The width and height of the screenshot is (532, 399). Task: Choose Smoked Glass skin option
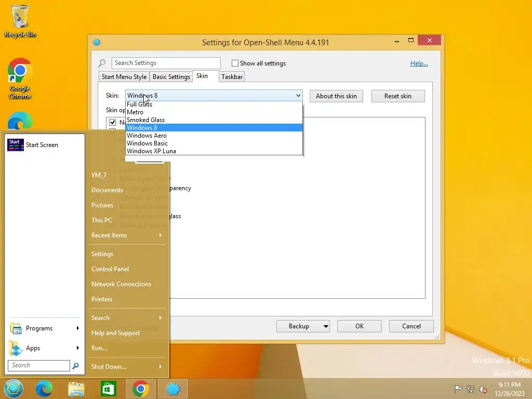[214, 120]
